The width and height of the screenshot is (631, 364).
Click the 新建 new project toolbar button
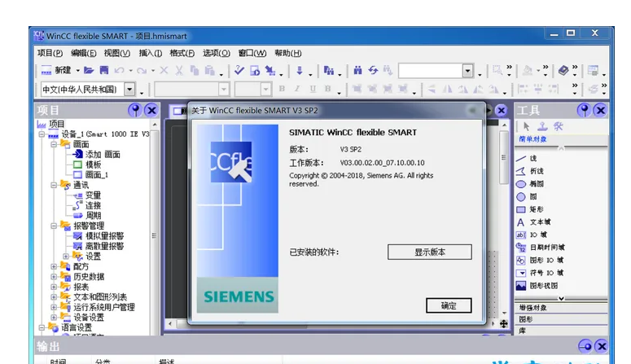(x=56, y=71)
